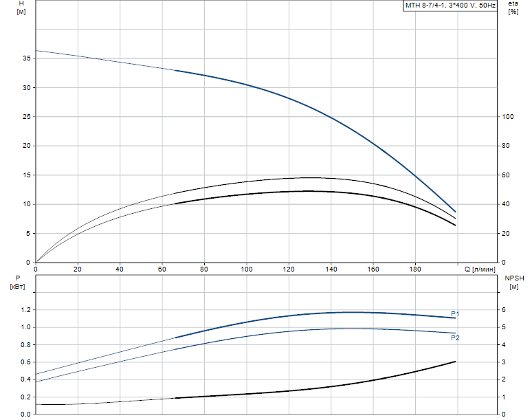This screenshot has width=532, height=420.
Task: Click the 180 tick on Q axis
Action: (415, 269)
